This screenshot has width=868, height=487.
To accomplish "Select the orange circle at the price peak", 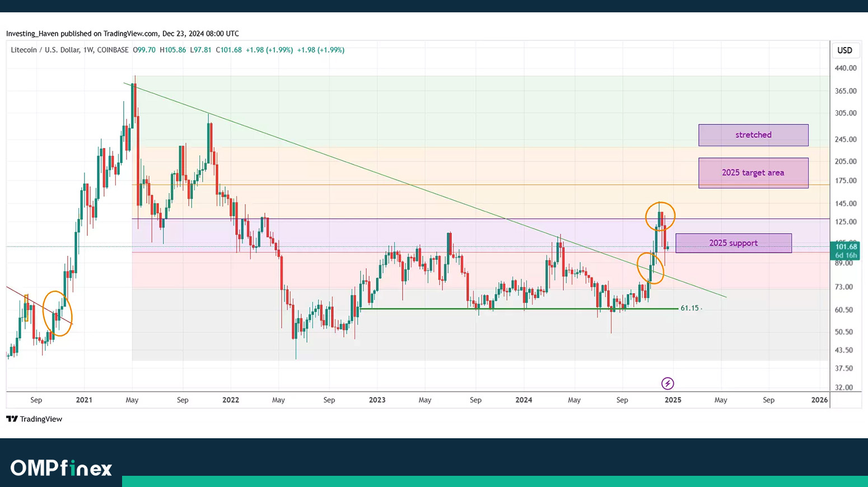I will click(660, 216).
